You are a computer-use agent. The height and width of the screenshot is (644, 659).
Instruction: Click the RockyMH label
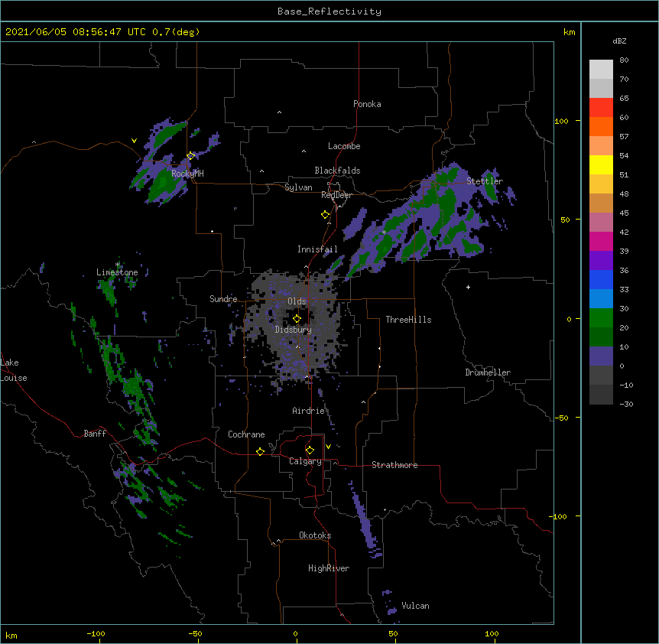187,173
